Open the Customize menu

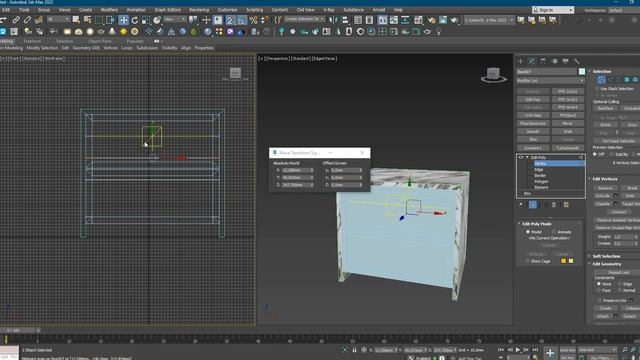227,10
